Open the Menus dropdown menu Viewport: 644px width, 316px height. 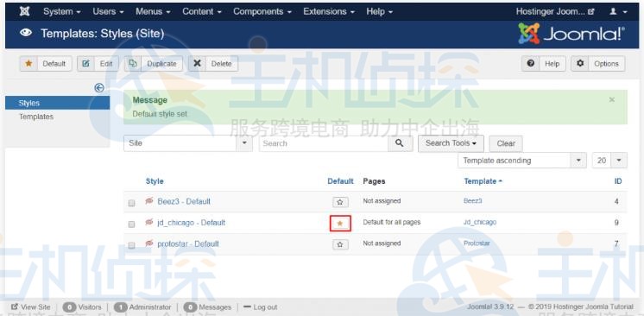[x=153, y=11]
